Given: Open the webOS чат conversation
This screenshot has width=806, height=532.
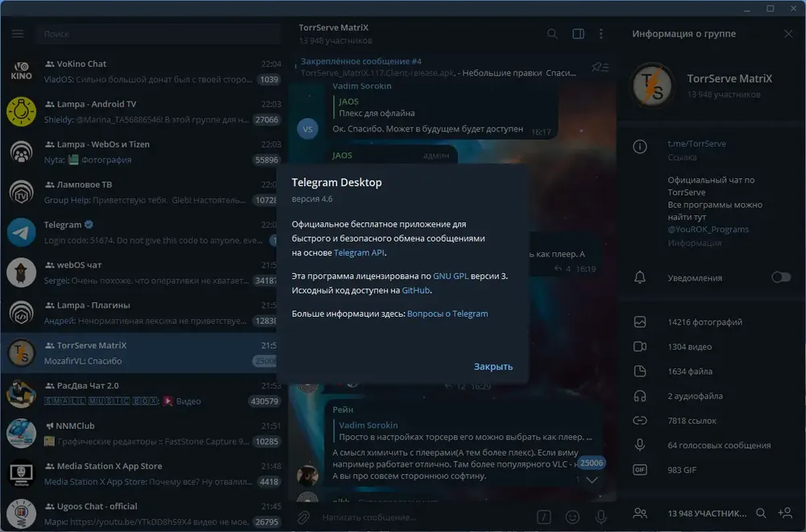Looking at the screenshot, I should coord(139,272).
